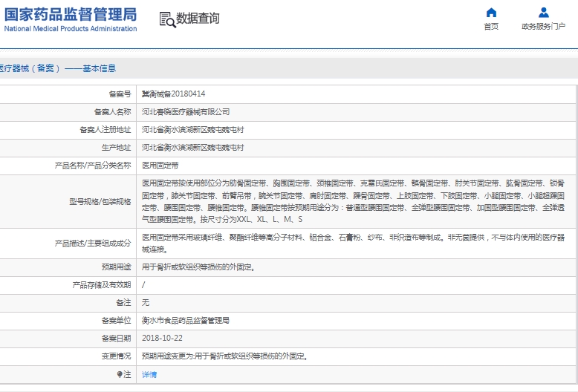The width and height of the screenshot is (578, 392).
Task: Click the 备案号 value 冀衡械备20180414
Action: (173, 94)
